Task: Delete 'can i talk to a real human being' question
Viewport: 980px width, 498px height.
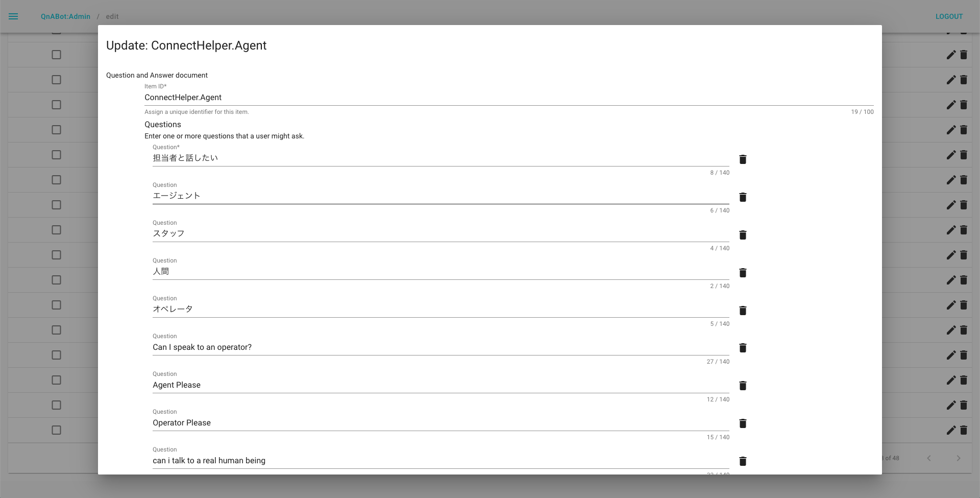Action: [743, 461]
